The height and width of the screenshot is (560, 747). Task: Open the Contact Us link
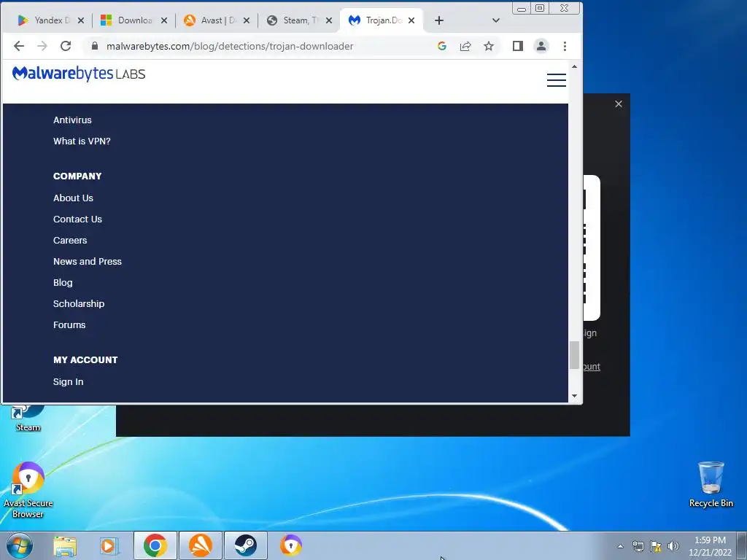(77, 219)
